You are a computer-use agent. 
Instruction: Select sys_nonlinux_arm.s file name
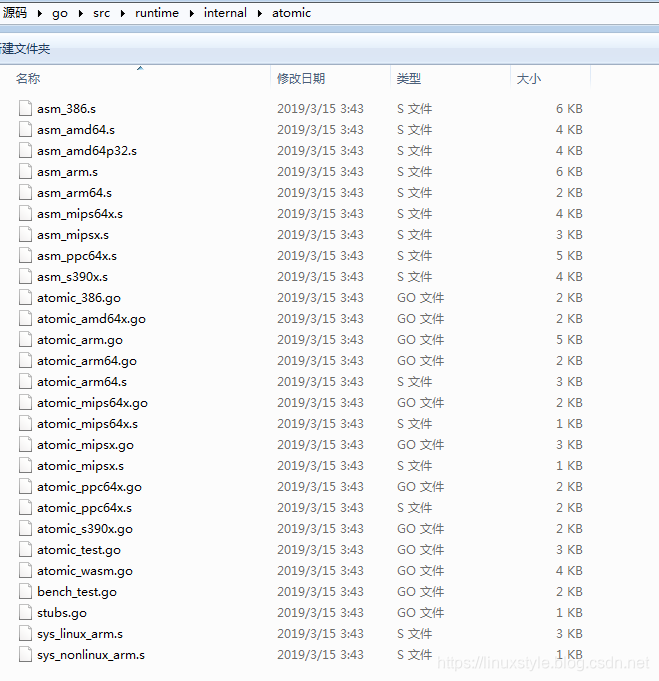click(91, 655)
